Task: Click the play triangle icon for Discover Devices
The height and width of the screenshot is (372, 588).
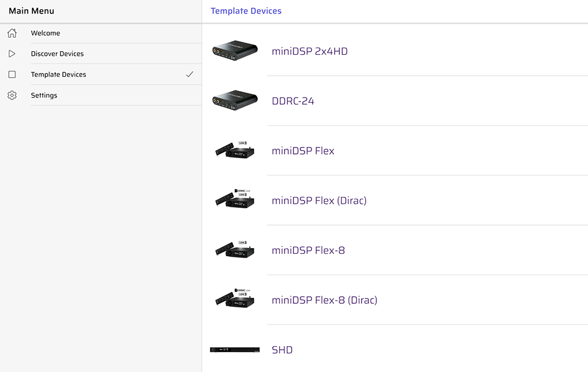Action: [x=12, y=53]
